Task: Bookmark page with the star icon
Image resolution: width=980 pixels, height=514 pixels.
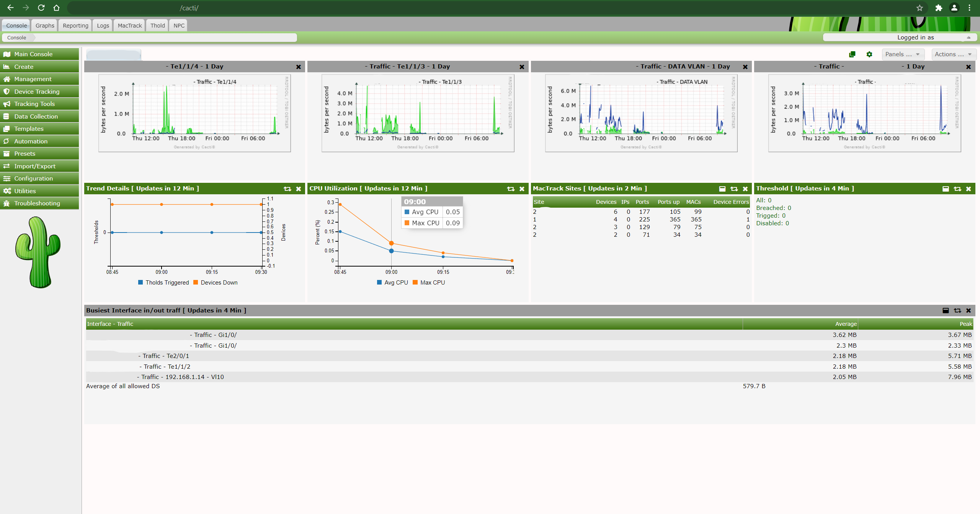Action: (920, 8)
